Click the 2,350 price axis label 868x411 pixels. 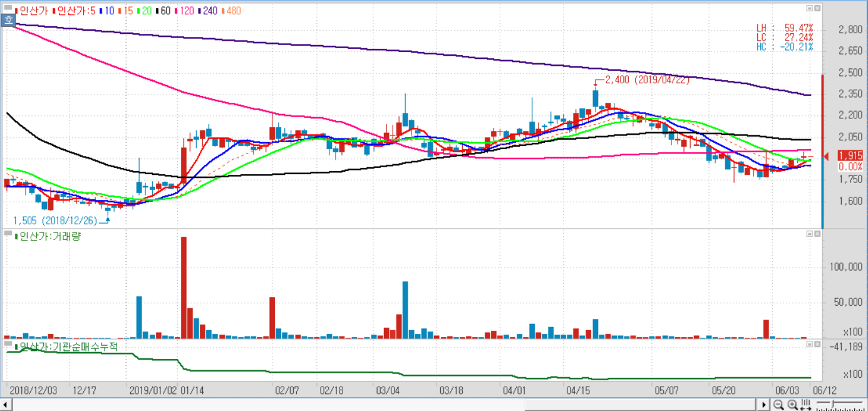click(x=850, y=93)
